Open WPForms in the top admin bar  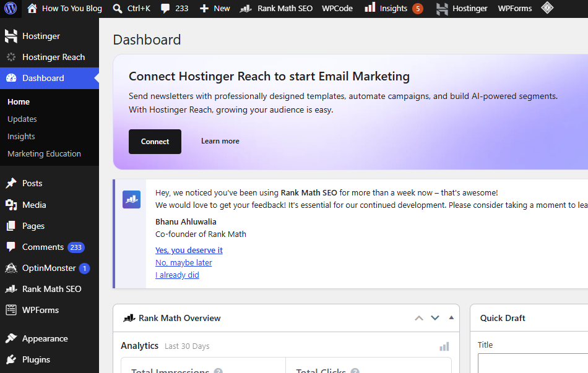click(514, 8)
